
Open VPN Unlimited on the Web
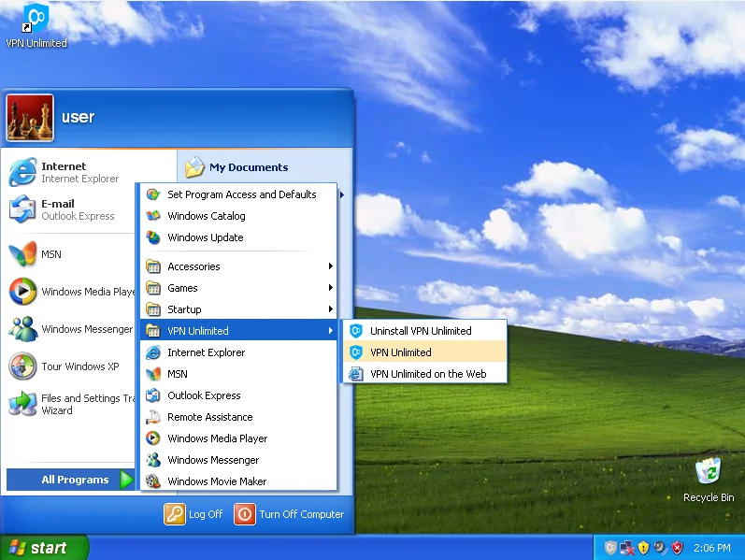click(x=427, y=374)
